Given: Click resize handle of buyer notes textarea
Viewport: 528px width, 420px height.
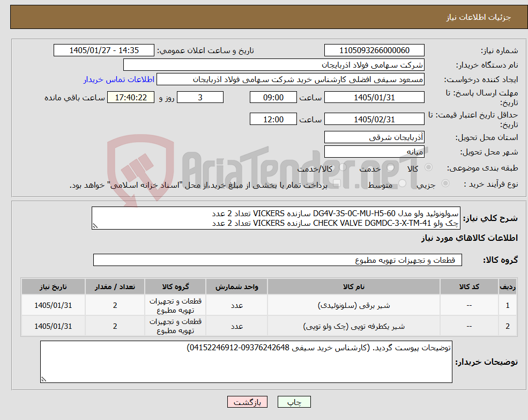Looking at the screenshot, I should 43,379.
